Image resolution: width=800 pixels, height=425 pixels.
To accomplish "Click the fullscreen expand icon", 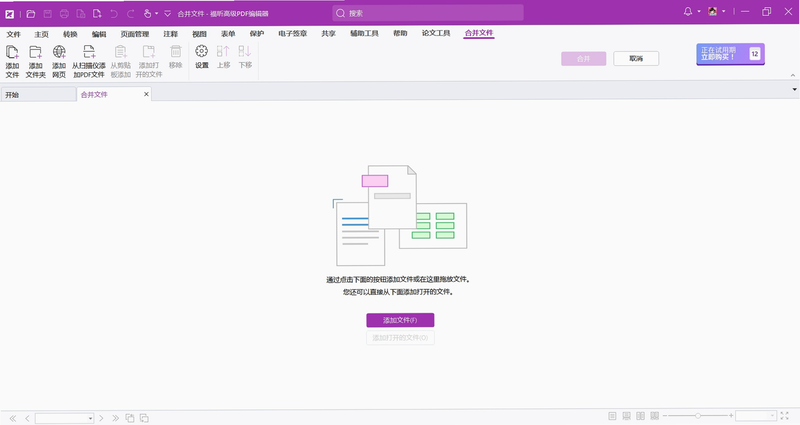I will 785,416.
